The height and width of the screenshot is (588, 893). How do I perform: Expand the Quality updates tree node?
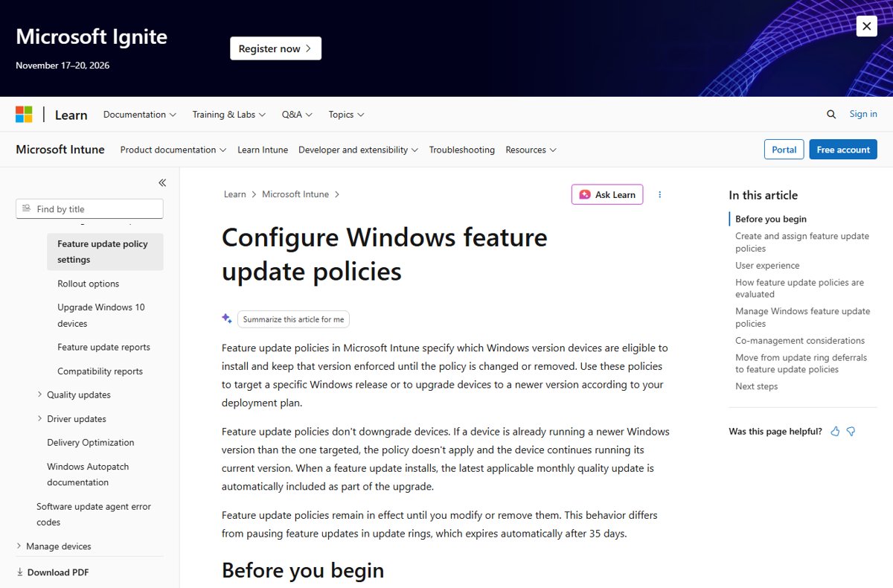click(39, 394)
